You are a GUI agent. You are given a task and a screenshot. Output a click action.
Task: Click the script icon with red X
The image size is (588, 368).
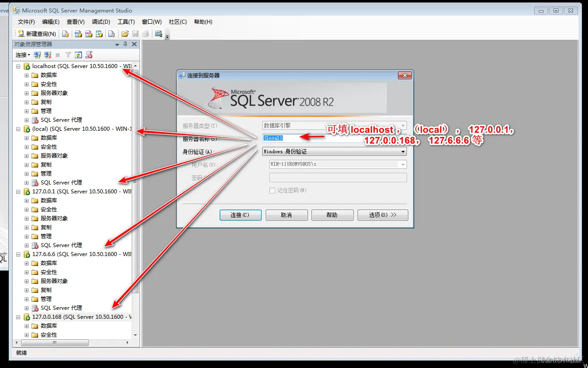(x=89, y=55)
